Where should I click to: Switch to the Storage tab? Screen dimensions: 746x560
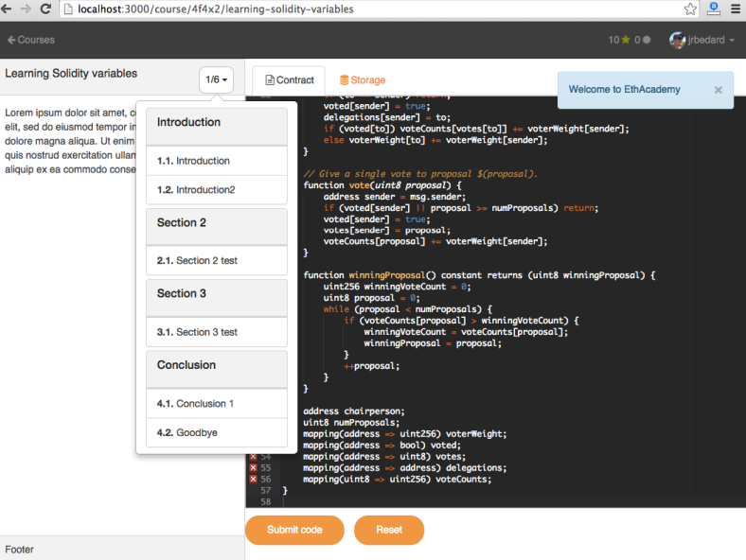click(363, 80)
